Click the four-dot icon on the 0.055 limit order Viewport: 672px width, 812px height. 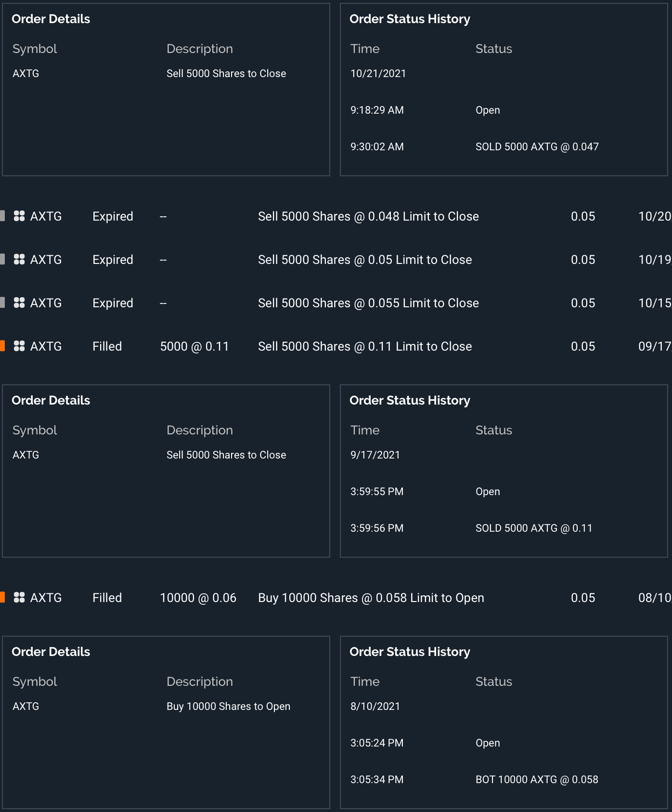pos(19,303)
